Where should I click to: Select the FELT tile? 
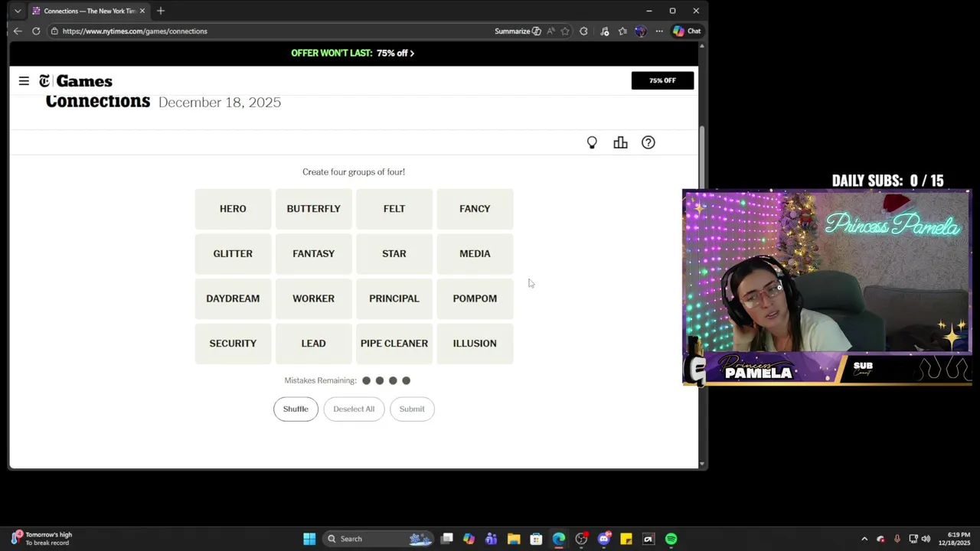(394, 209)
